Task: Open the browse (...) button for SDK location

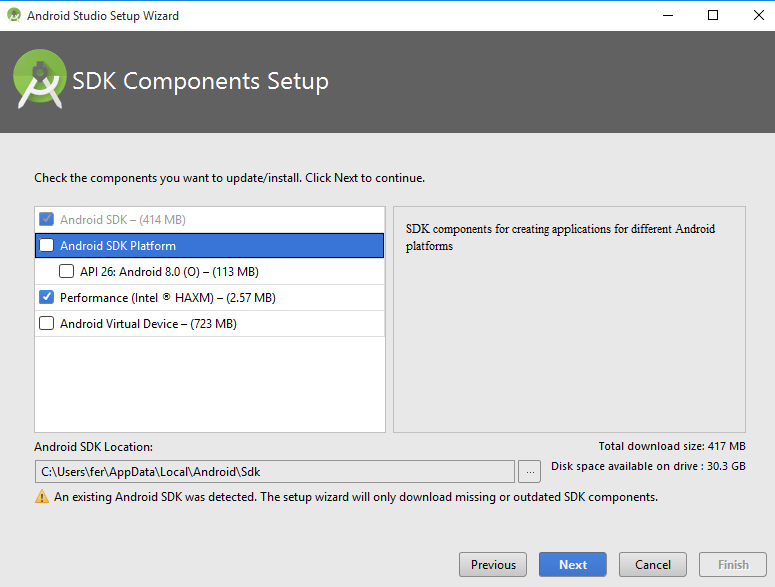Action: coord(529,472)
